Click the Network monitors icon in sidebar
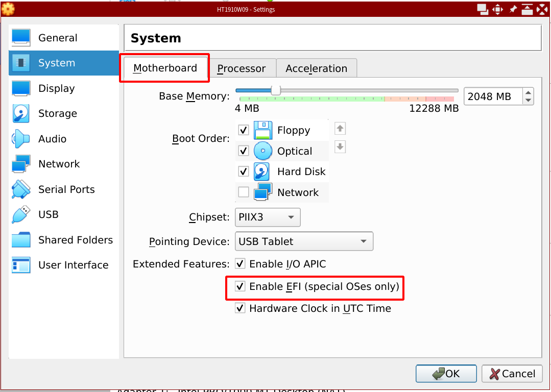This screenshot has width=551, height=392. 21,164
